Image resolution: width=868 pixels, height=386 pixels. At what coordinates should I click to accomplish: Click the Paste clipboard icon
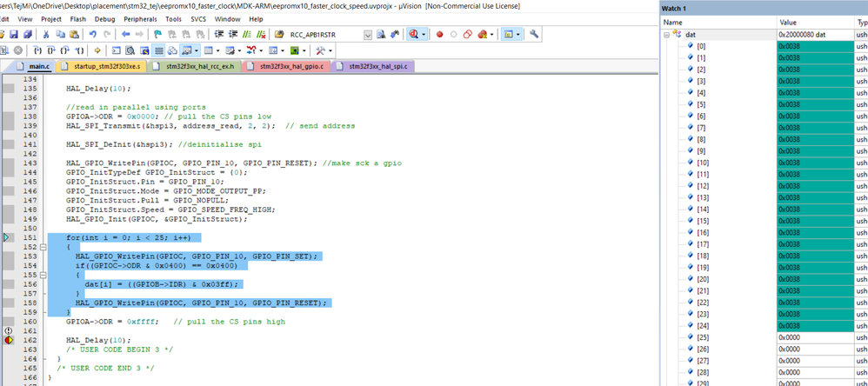tap(74, 34)
